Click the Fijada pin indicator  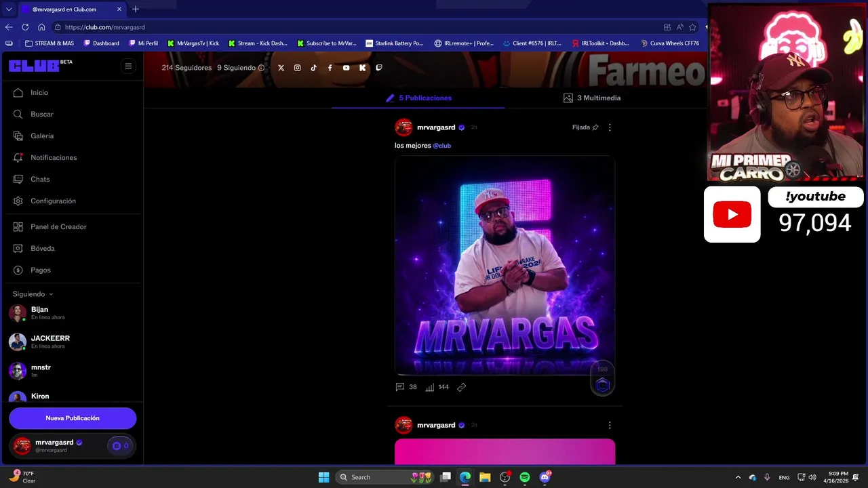tap(585, 127)
